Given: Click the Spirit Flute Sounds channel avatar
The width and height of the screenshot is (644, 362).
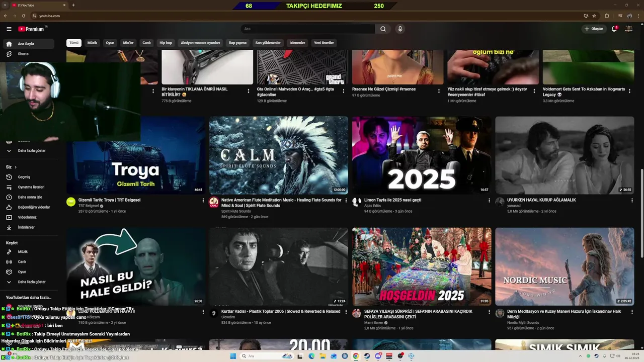Looking at the screenshot, I should 214,202.
